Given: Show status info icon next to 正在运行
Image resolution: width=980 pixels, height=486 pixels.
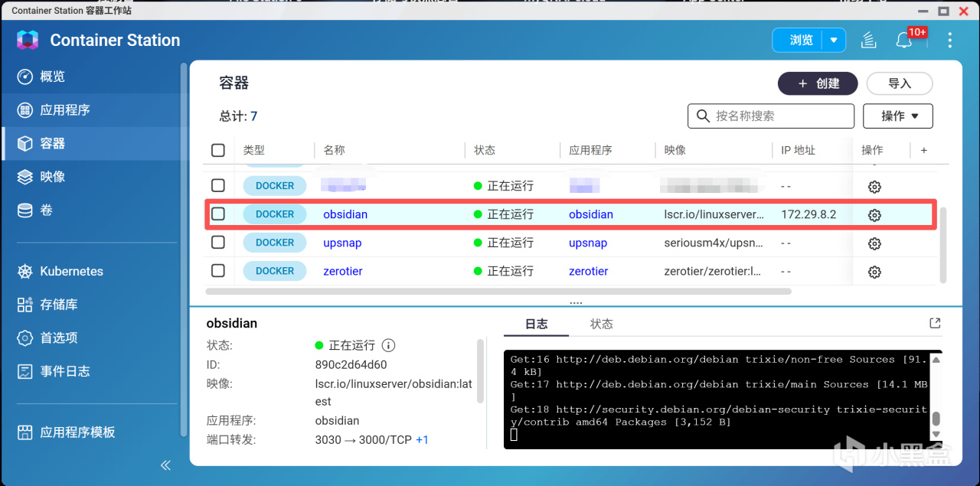Looking at the screenshot, I should 388,345.
